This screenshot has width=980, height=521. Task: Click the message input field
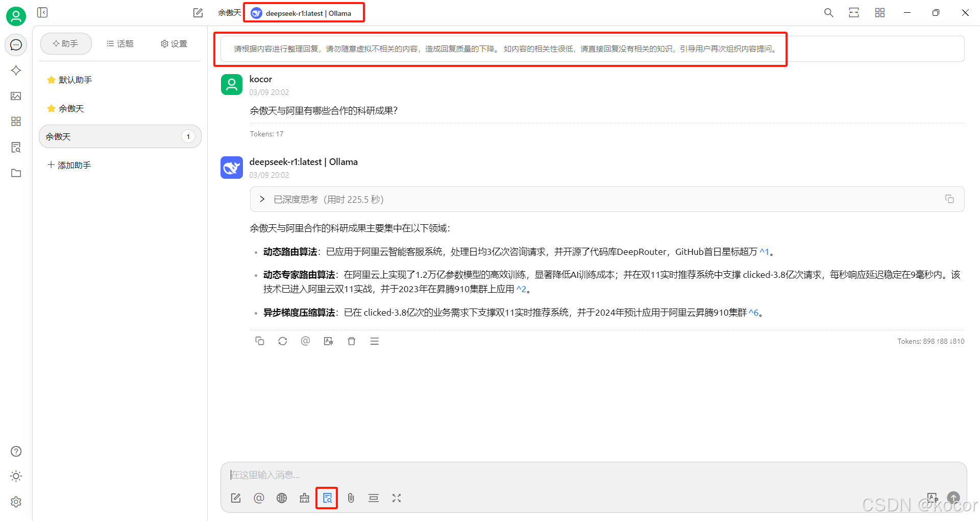[593, 475]
